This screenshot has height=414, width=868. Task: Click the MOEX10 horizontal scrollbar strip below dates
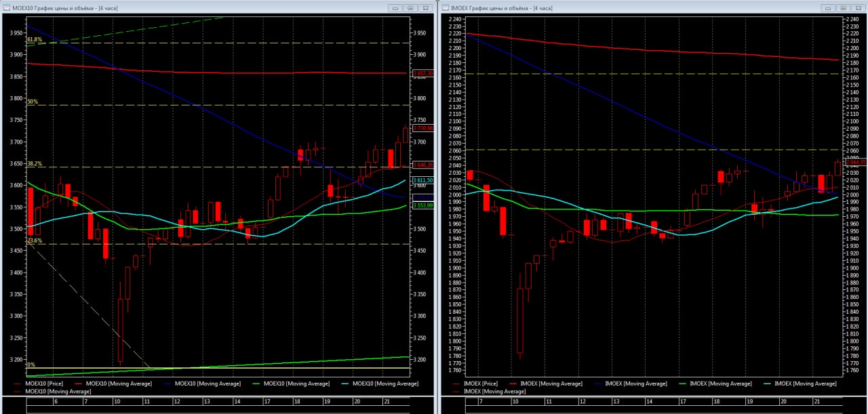tap(218, 409)
